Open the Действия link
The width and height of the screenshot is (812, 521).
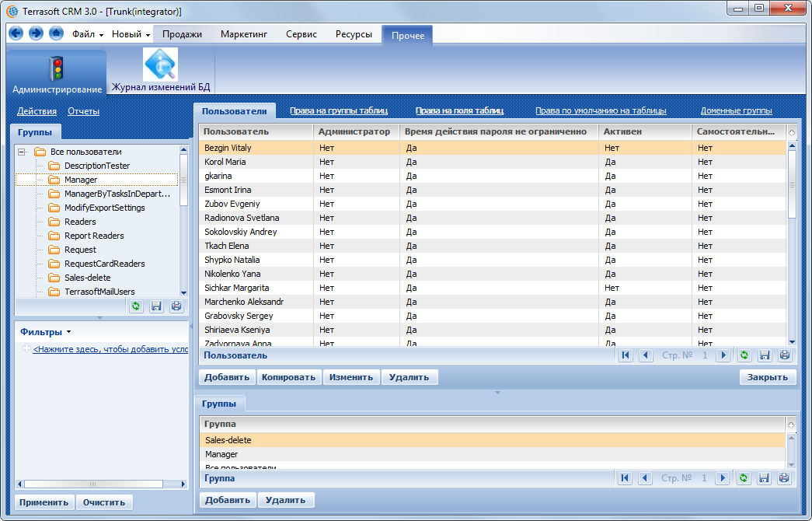(37, 111)
